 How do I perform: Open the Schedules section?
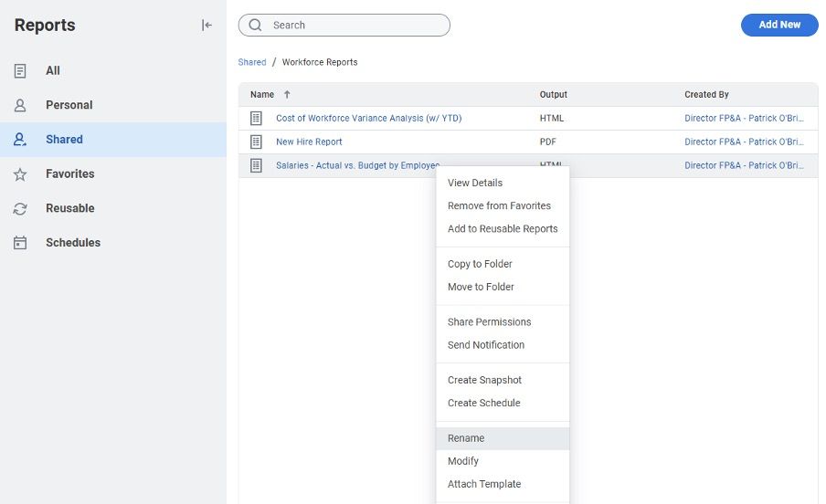tap(73, 243)
